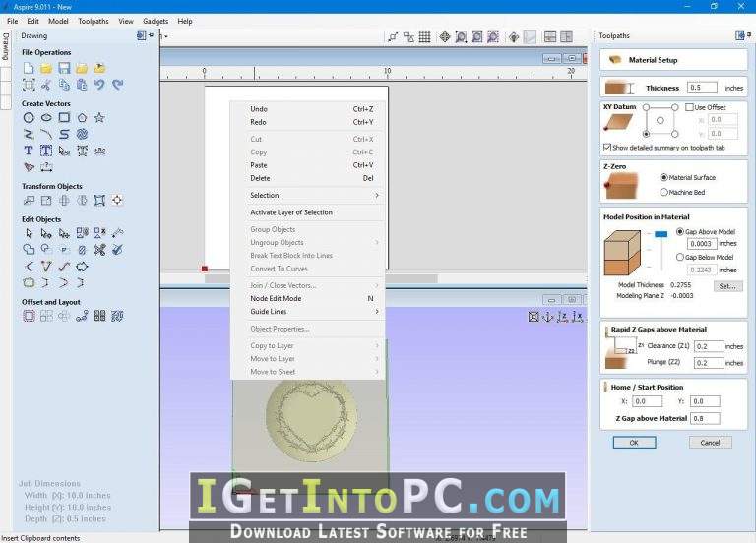The width and height of the screenshot is (756, 543).
Task: Click the Undo arrow in File Operations
Action: pos(99,85)
